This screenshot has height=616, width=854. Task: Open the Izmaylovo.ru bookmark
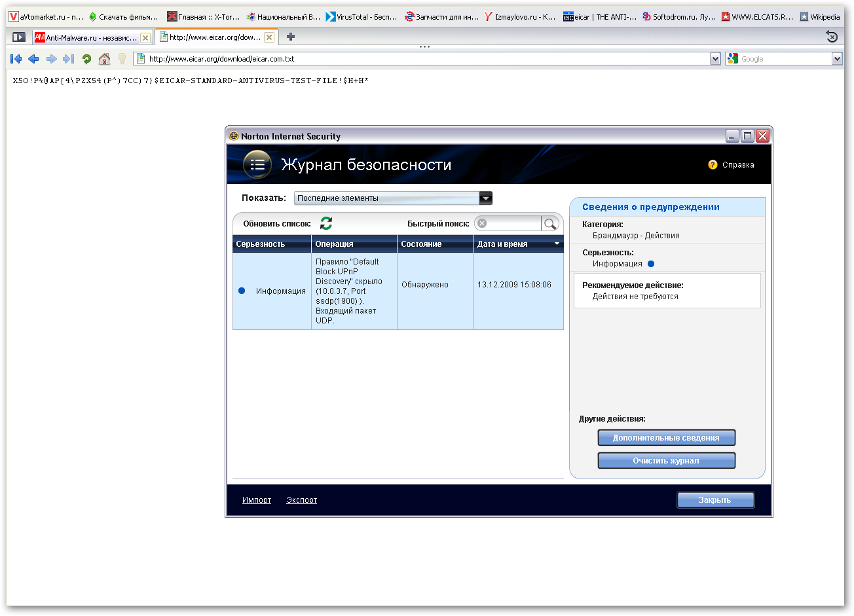(520, 17)
